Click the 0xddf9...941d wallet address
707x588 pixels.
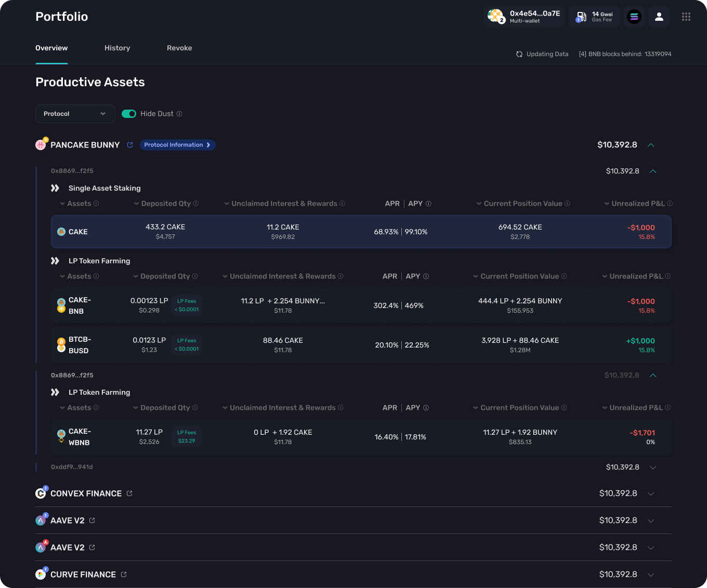[72, 467]
